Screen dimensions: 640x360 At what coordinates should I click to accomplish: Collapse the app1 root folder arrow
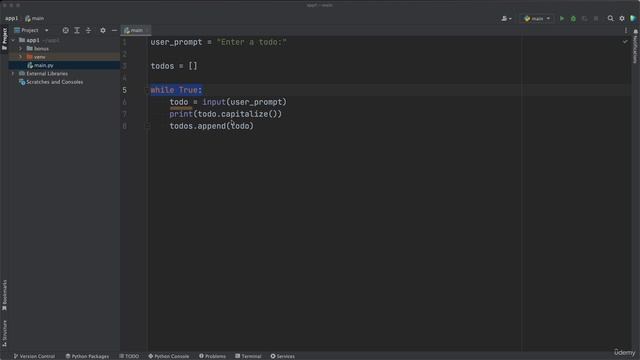(13, 40)
